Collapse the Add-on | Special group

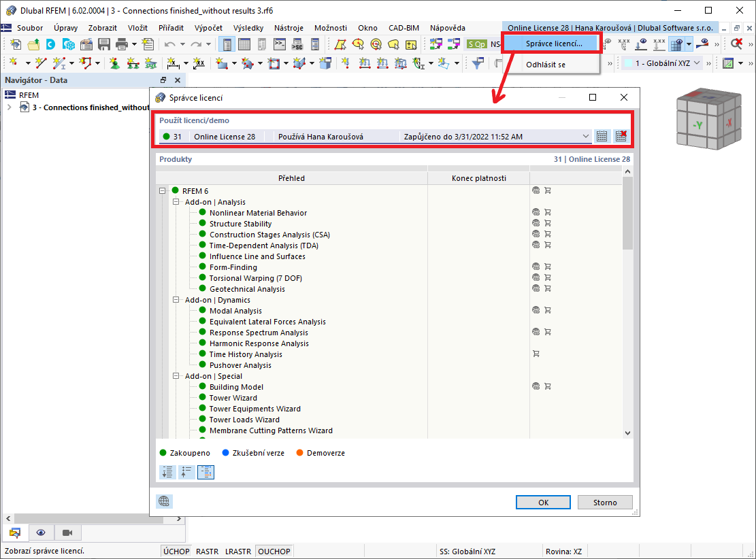176,376
